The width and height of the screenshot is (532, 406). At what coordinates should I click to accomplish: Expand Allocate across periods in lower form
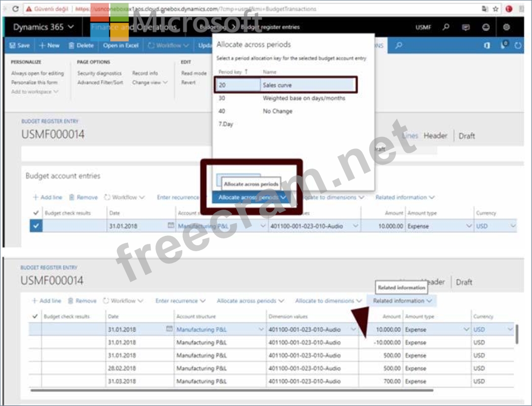pos(250,301)
